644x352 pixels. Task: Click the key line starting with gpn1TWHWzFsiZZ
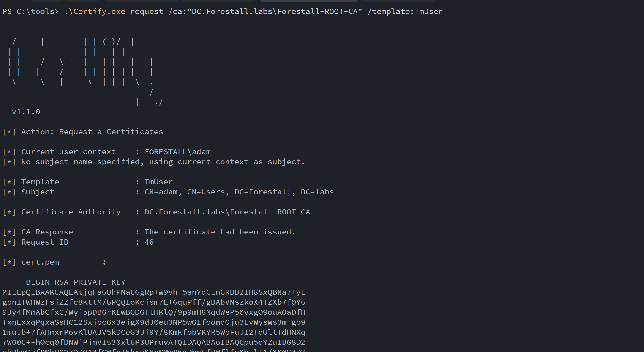point(154,302)
